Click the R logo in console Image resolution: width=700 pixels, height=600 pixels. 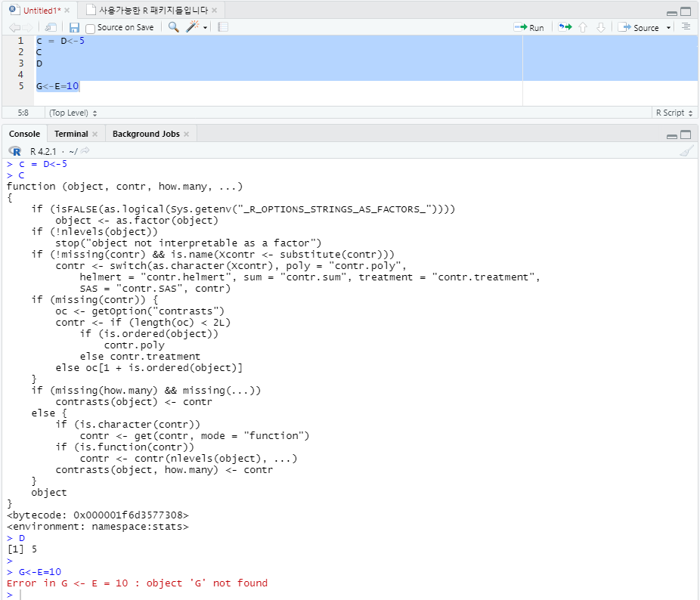[14, 151]
